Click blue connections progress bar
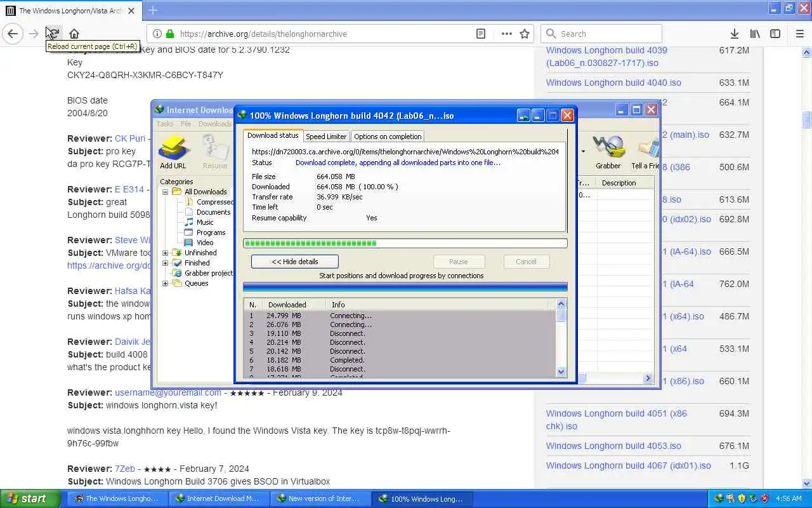 (x=405, y=287)
